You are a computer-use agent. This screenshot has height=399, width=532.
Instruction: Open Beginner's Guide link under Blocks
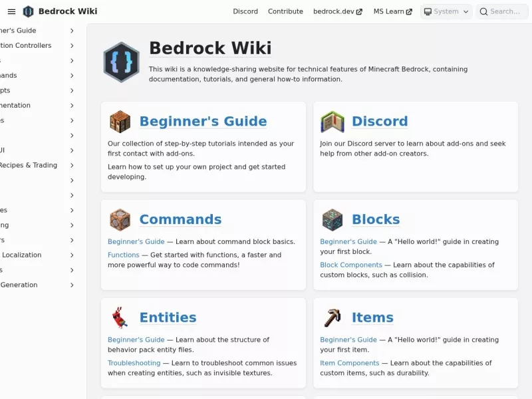[x=348, y=241]
